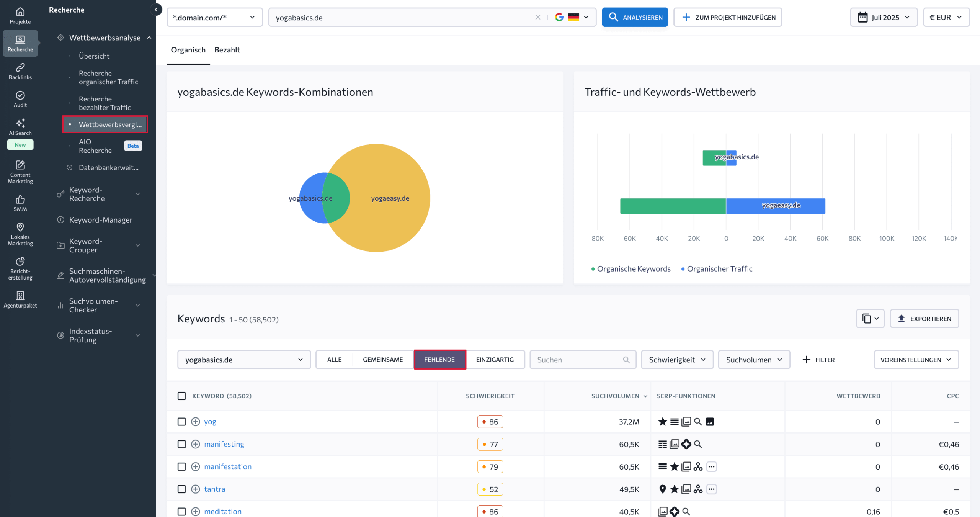Add keyword 'manifestation' with plus icon
Image resolution: width=980 pixels, height=517 pixels.
196,466
